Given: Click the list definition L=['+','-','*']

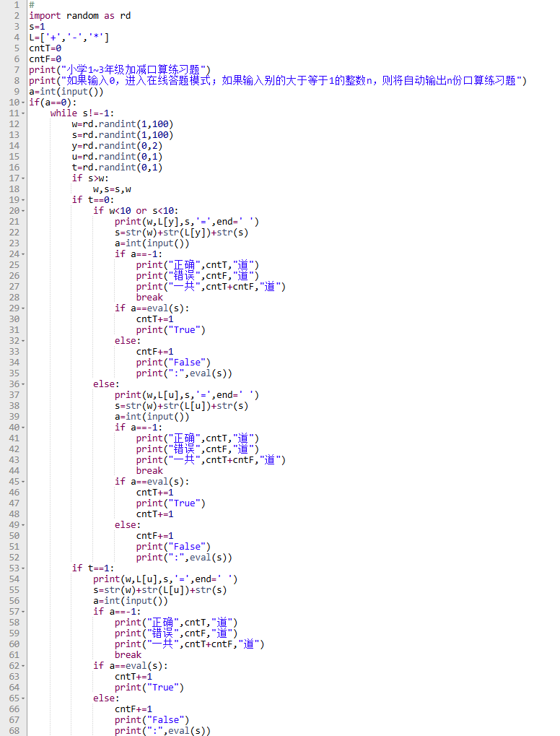Looking at the screenshot, I should pos(69,37).
